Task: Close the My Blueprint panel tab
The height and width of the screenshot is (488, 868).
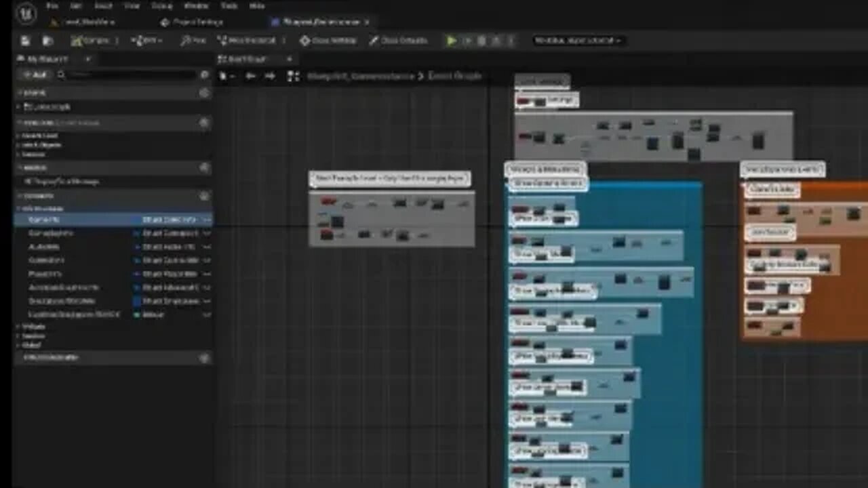Action: [x=87, y=60]
